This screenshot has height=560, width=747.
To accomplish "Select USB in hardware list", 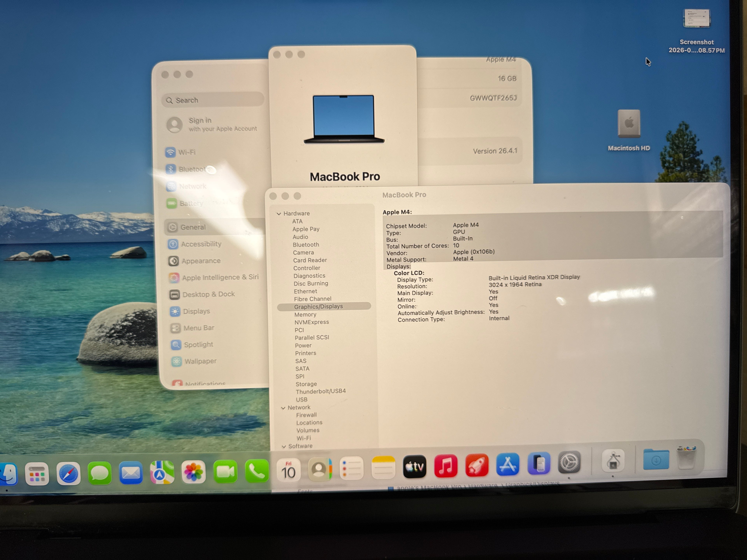I will coord(301,400).
